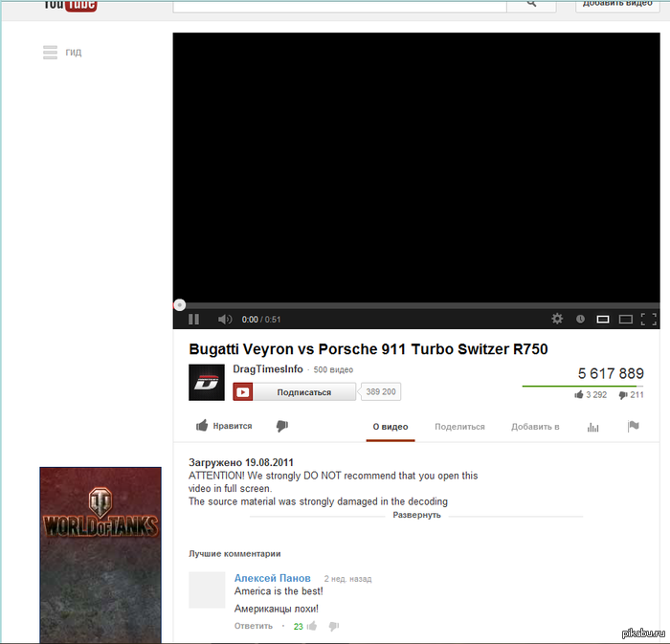Select the О видео tab
The width and height of the screenshot is (670, 644).
click(391, 427)
